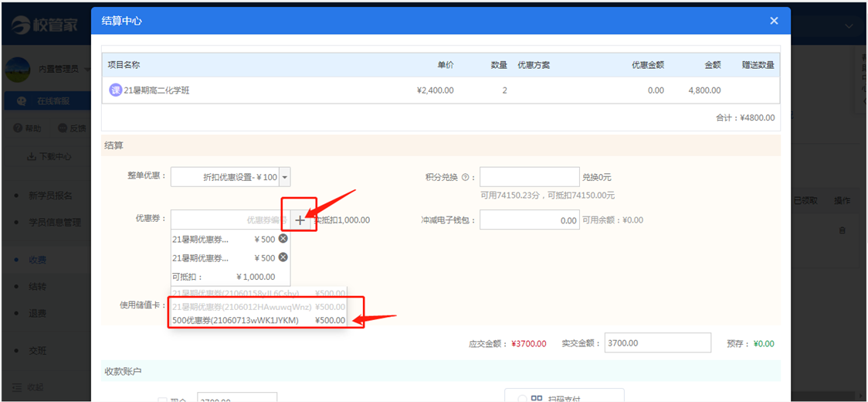Open 收费 in the sidebar
Screen dimensions: 868x402
[x=38, y=260]
